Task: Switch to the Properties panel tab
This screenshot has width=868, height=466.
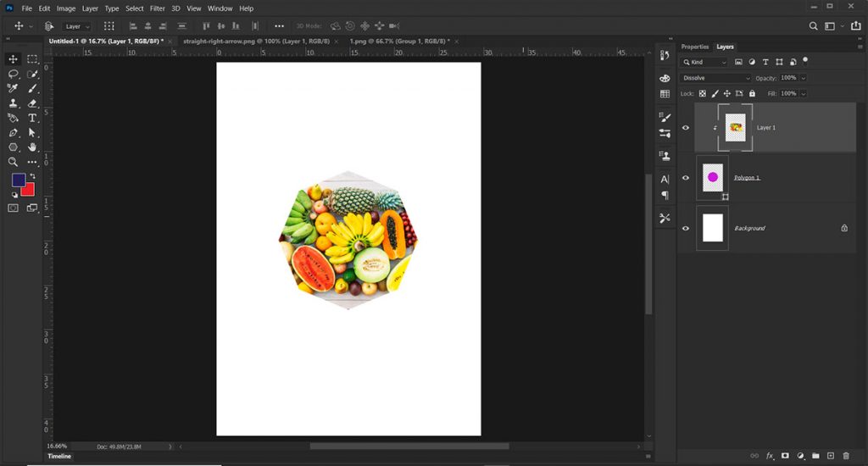Action: tap(695, 47)
